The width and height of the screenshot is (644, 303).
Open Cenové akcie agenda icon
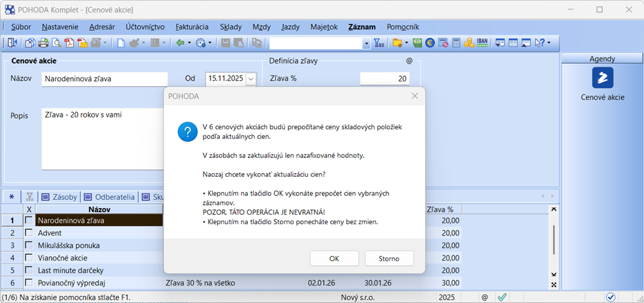click(602, 78)
